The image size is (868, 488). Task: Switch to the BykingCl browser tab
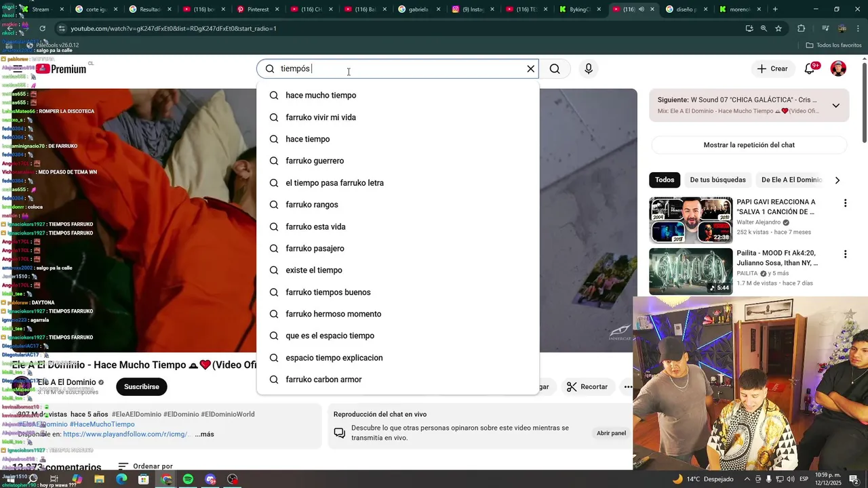[x=580, y=9]
